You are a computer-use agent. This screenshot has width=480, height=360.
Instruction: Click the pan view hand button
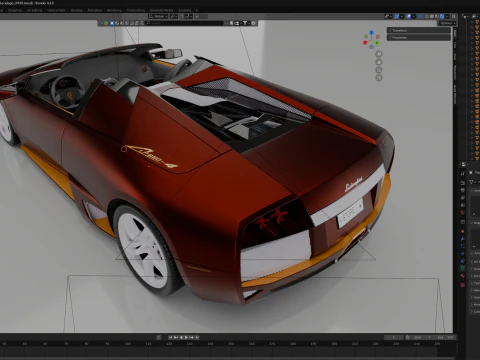pos(379,62)
